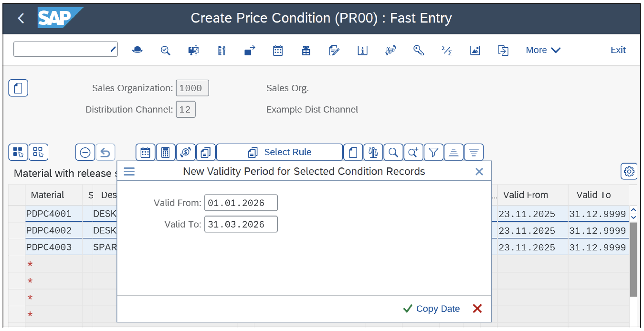This screenshot has height=331, width=644.
Task: Click the sort ascending icon
Action: coord(453,152)
